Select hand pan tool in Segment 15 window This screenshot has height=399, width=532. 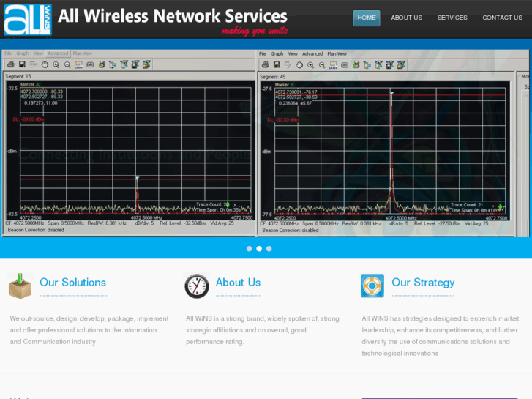[x=45, y=64]
